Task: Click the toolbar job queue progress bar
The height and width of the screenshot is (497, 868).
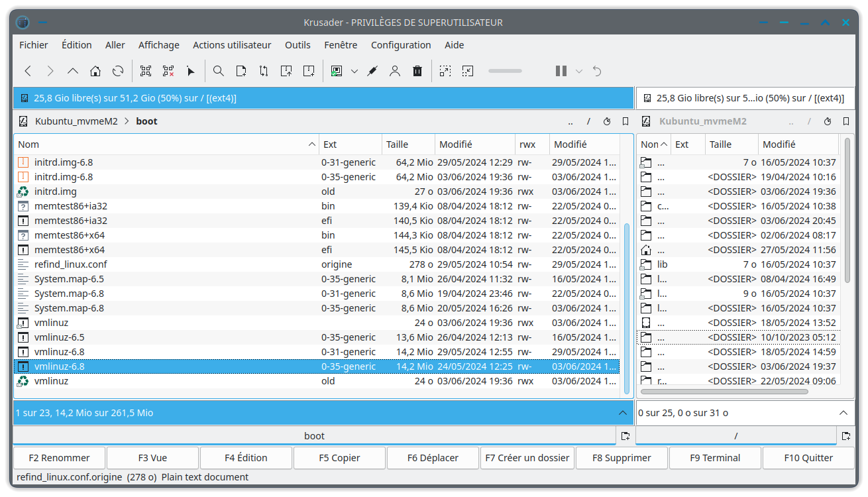Action: click(505, 71)
